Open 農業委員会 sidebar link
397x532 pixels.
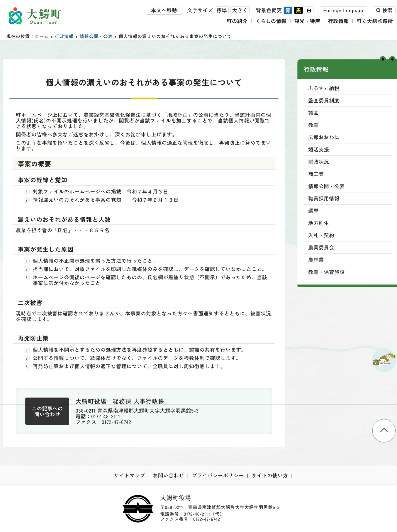click(348, 248)
